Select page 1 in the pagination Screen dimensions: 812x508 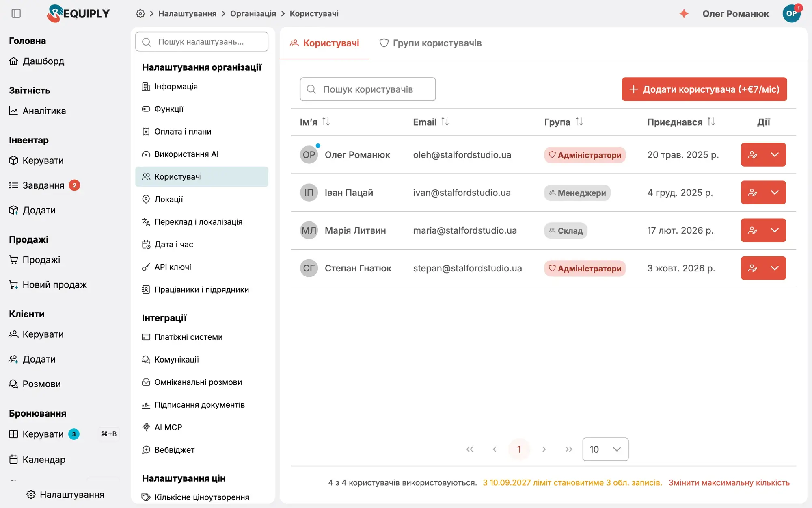coord(519,449)
